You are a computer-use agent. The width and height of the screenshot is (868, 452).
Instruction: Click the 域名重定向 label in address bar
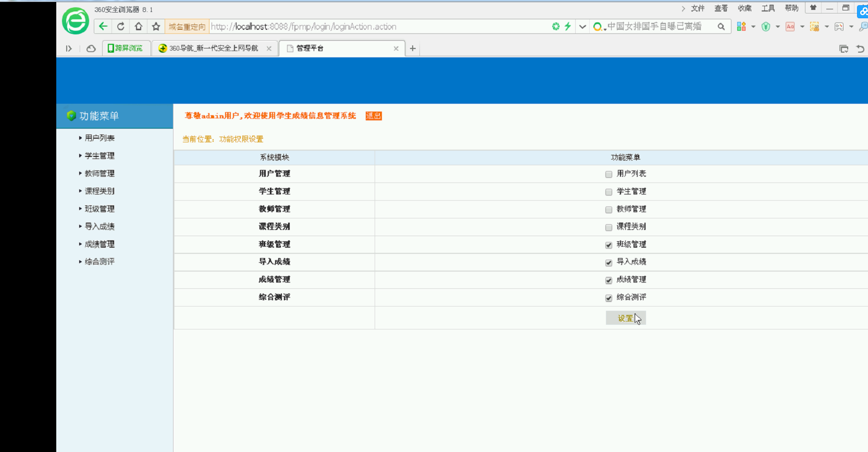187,27
